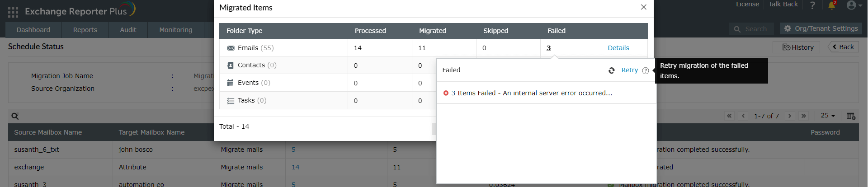This screenshot has width=868, height=187.
Task: Open the user account dropdown
Action: coord(854,5)
